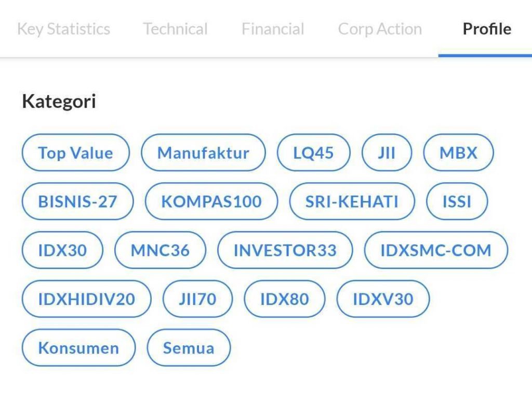Click the SRI-KEHATI chip
532x403 pixels.
coord(352,202)
